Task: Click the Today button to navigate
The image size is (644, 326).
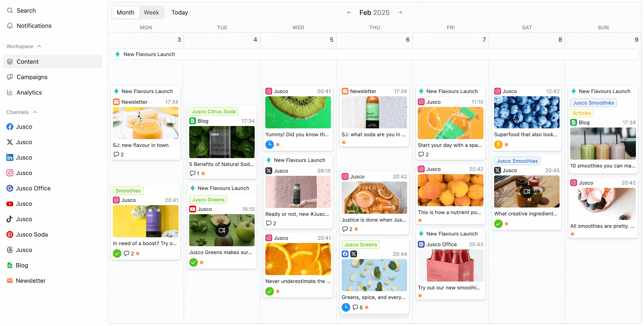Action: tap(180, 12)
